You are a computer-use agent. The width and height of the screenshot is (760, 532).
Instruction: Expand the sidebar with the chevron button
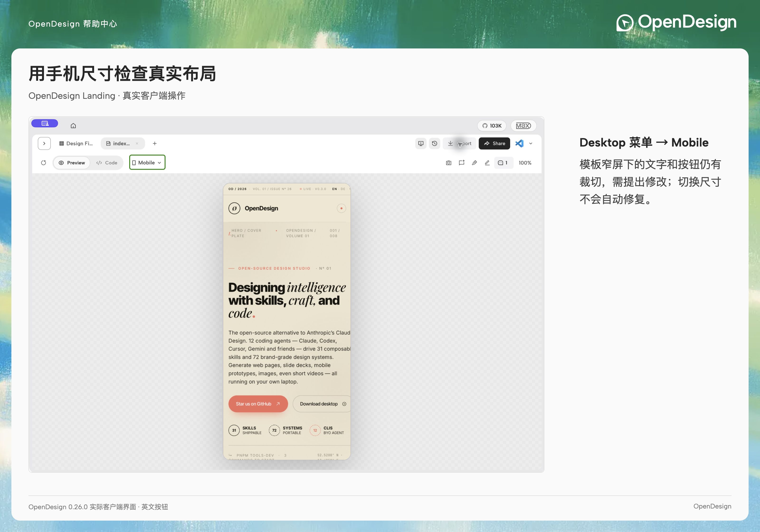pos(44,143)
